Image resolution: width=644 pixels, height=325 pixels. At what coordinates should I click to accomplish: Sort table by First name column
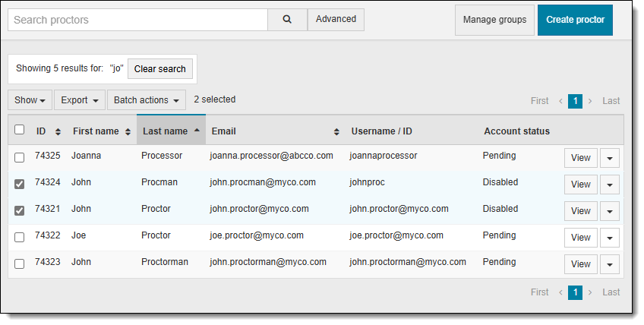pos(125,132)
